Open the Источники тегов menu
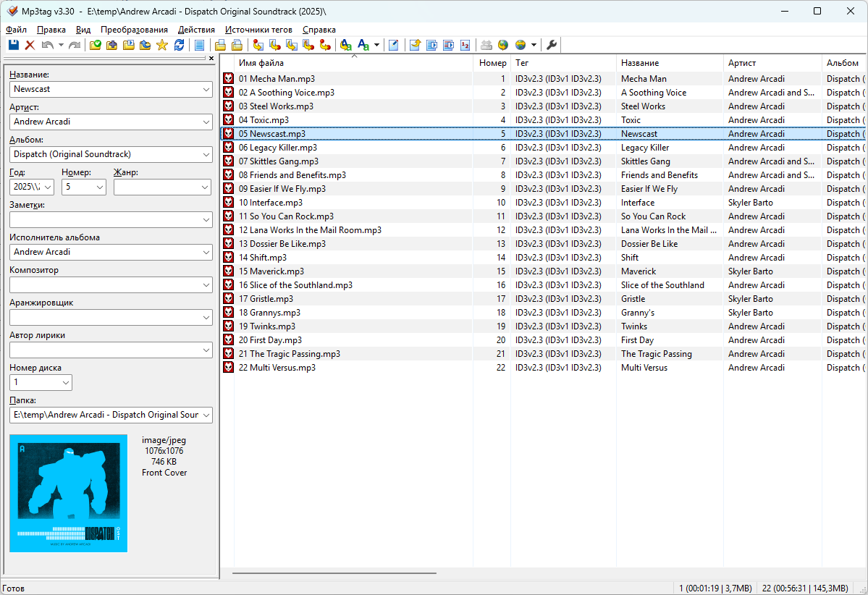 pos(258,30)
